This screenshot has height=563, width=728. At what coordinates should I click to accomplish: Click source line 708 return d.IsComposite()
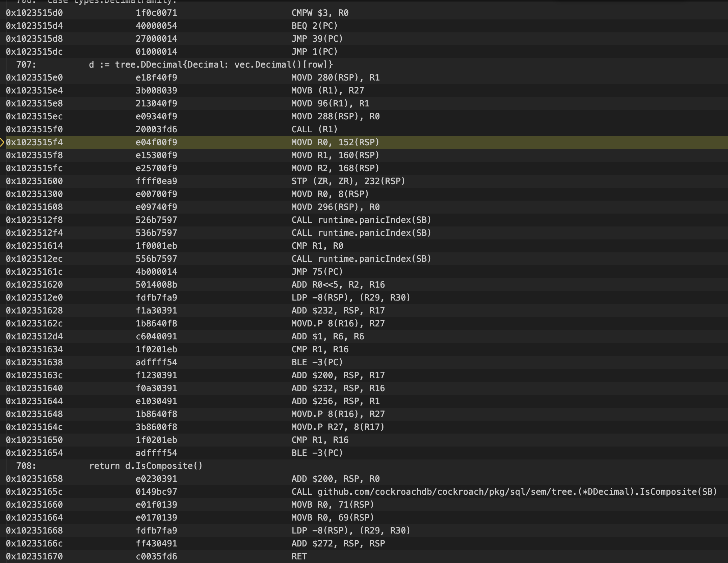click(x=146, y=466)
